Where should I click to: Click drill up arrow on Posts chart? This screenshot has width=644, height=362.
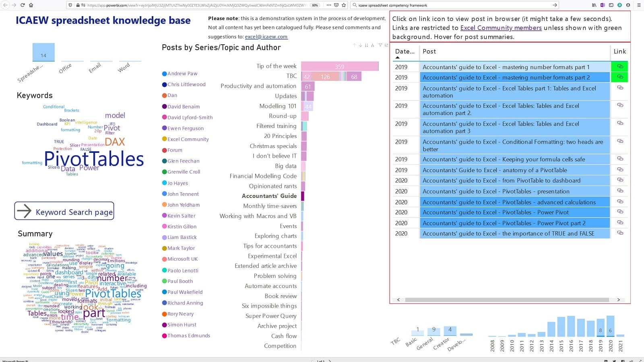[x=354, y=45]
